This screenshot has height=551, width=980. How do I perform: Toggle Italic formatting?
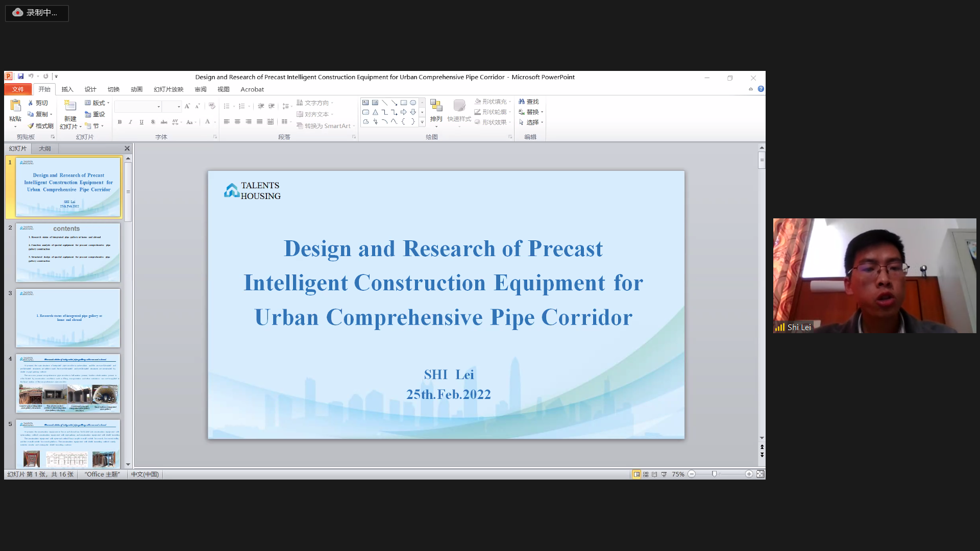pyautogui.click(x=131, y=122)
